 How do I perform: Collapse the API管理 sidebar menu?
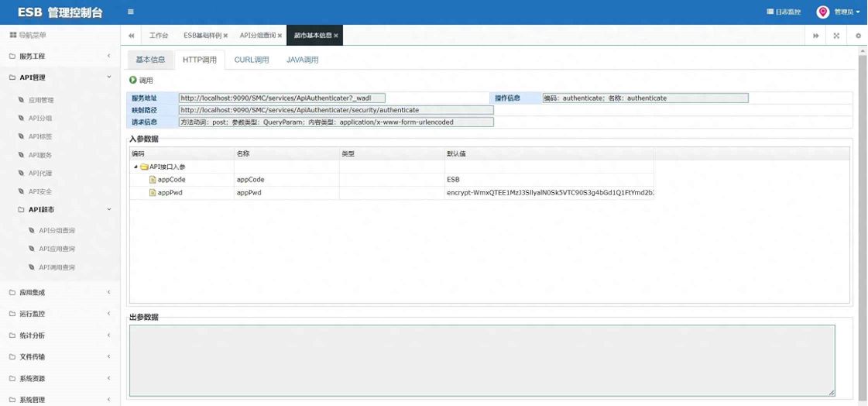pos(60,77)
